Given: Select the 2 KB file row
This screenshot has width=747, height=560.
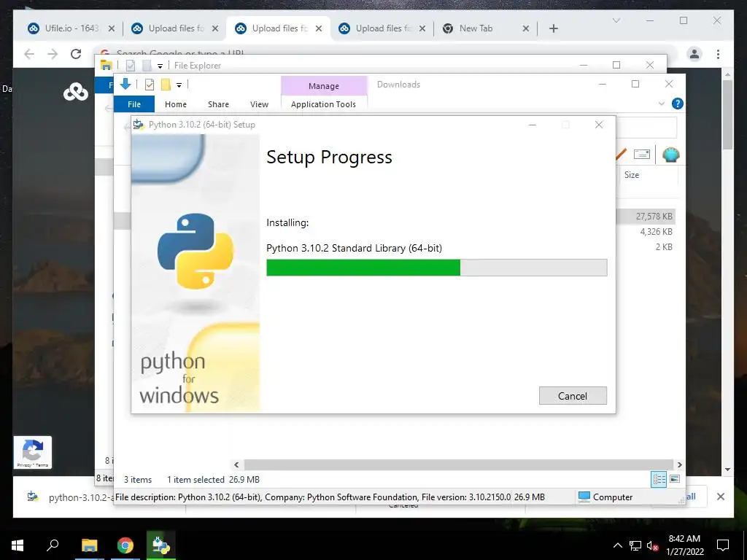Looking at the screenshot, I should point(664,246).
